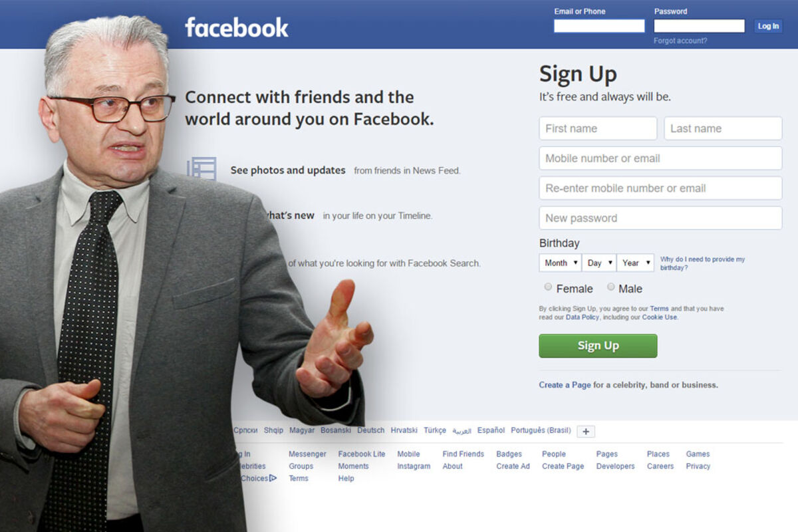
Task: Click the News Feed icon beside See photos
Action: (x=202, y=169)
